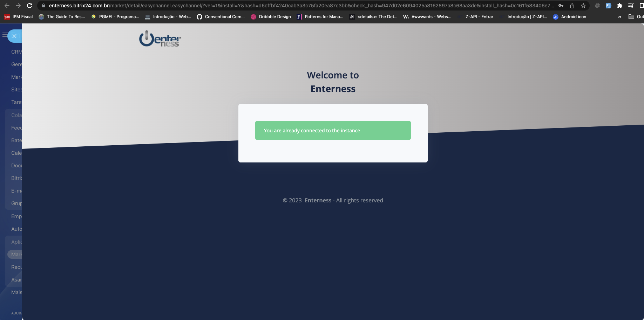This screenshot has height=320, width=644.
Task: Close the sidebar with the blue X button
Action: [14, 36]
